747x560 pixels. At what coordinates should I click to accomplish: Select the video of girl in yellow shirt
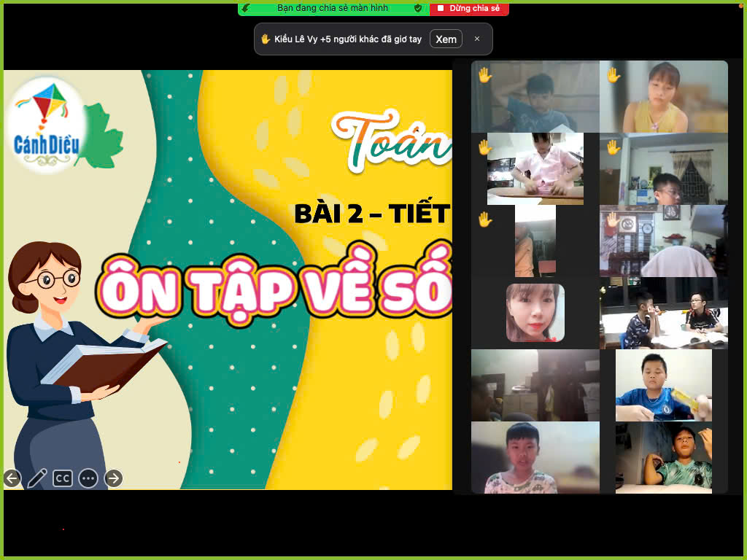(664, 96)
